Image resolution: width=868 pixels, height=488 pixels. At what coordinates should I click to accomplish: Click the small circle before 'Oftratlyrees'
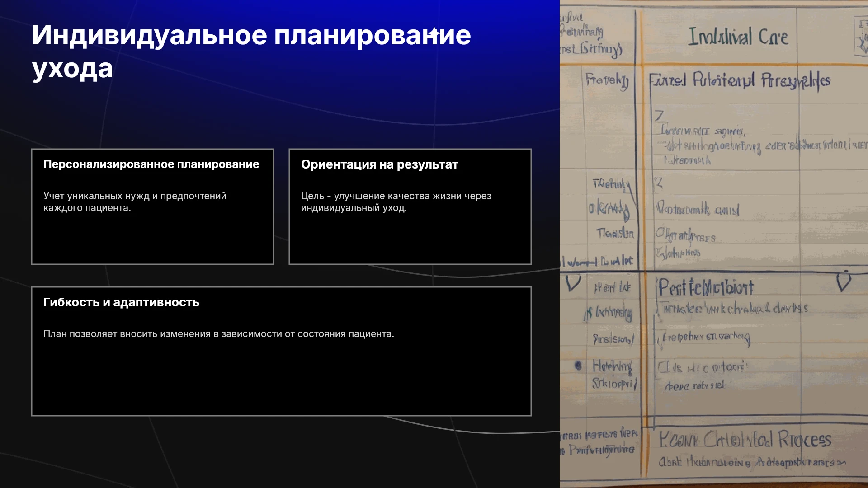(x=660, y=233)
